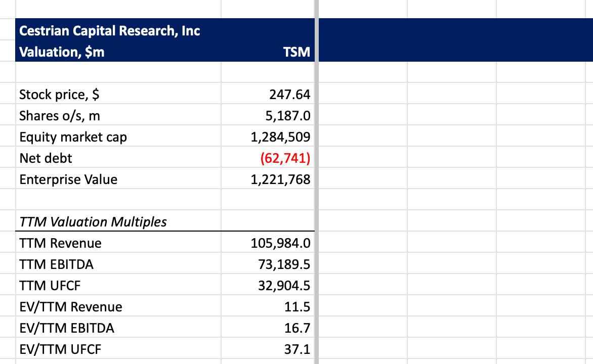Viewport: 593px width, 364px height.
Task: Select the 'Equity market cap' label cell
Action: coord(118,136)
